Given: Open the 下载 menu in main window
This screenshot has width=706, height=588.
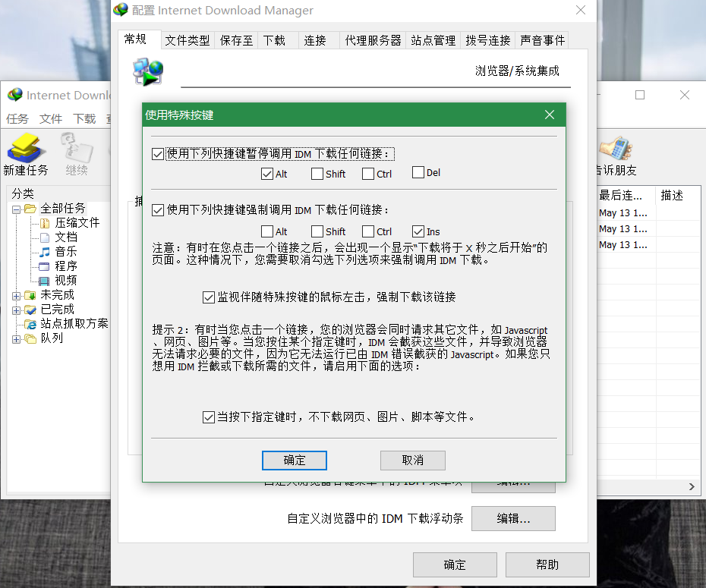Looking at the screenshot, I should point(84,119).
